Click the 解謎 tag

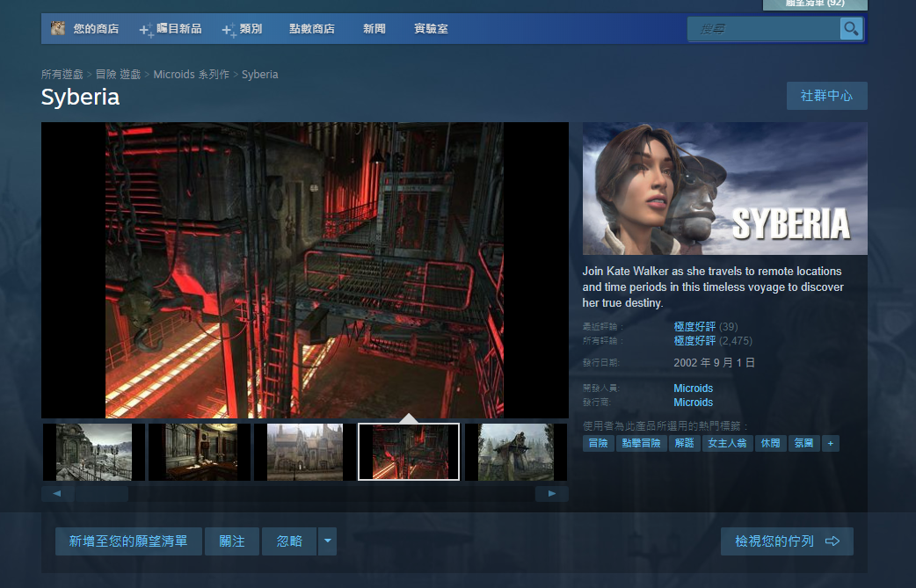pos(685,443)
